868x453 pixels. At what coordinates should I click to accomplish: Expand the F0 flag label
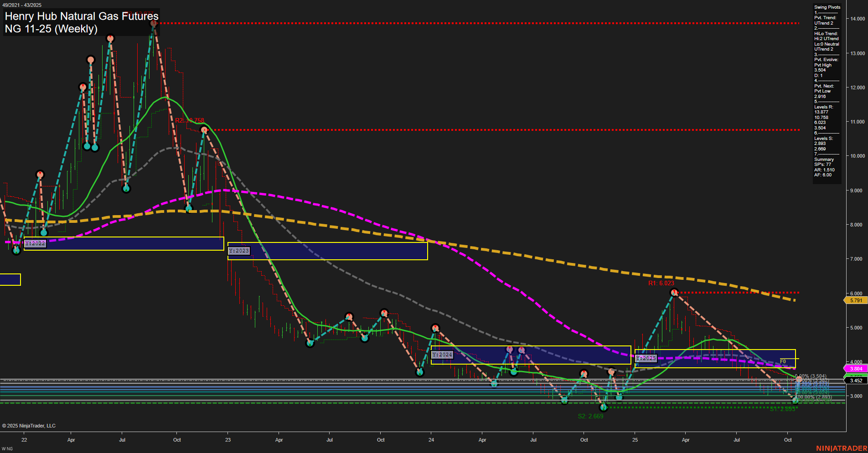click(x=783, y=360)
